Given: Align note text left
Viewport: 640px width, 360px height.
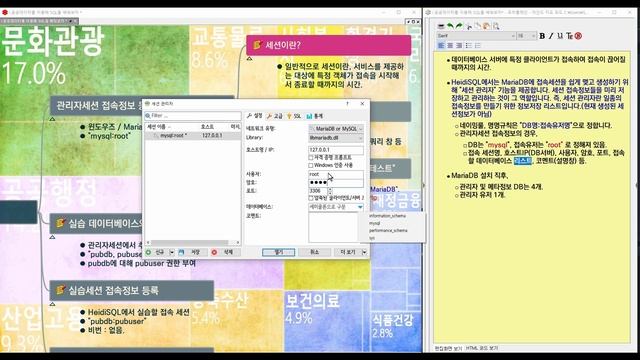Looking at the screenshot, I should tap(441, 46).
